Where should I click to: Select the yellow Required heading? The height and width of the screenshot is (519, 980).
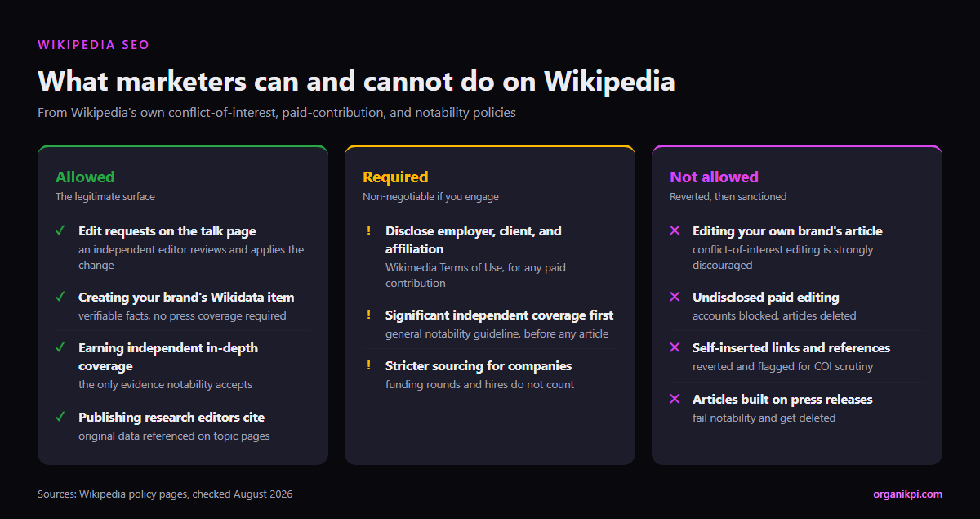pyautogui.click(x=395, y=177)
